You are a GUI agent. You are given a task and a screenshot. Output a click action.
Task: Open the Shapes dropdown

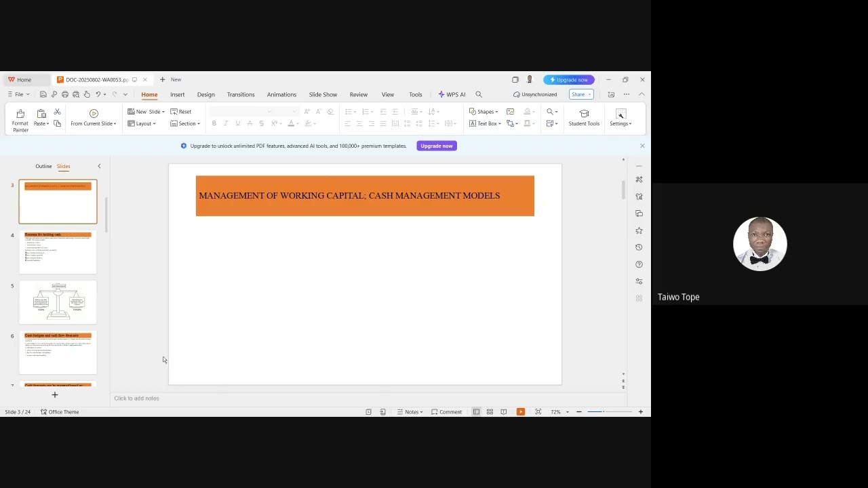coord(484,112)
